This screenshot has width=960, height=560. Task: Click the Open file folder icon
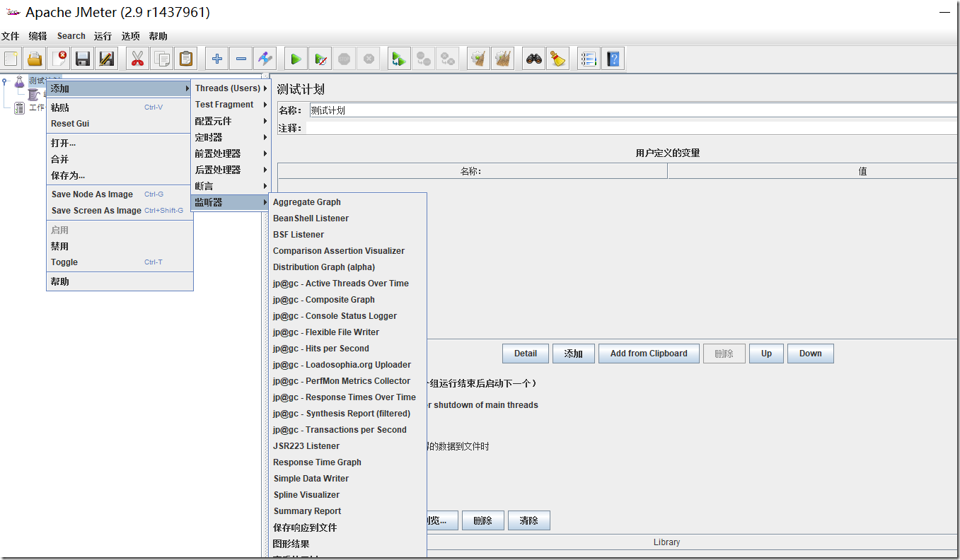pyautogui.click(x=35, y=59)
